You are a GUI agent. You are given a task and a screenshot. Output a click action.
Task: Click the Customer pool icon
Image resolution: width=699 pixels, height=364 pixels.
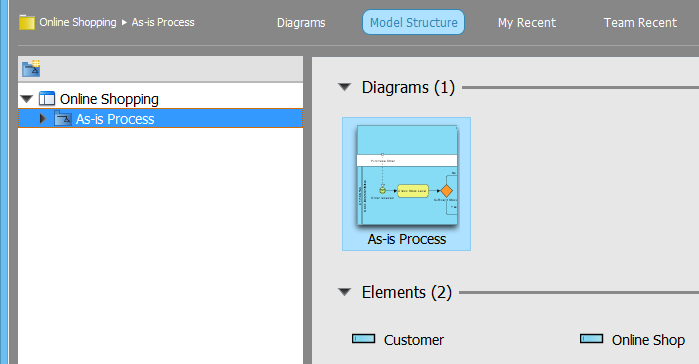[363, 339]
